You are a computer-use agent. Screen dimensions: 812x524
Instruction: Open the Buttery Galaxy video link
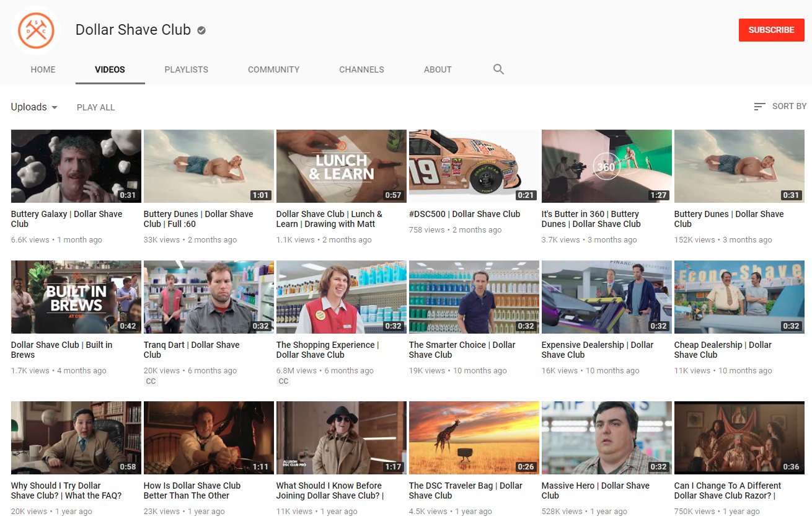click(x=67, y=219)
